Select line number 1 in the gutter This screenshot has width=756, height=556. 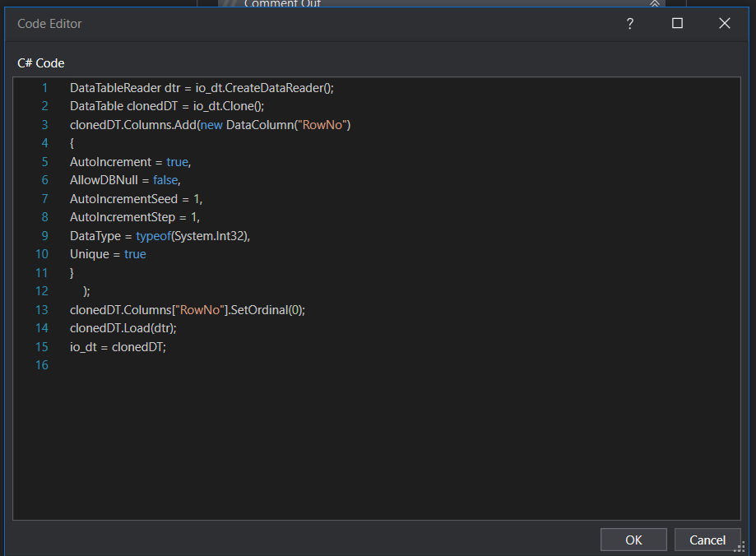click(x=44, y=88)
